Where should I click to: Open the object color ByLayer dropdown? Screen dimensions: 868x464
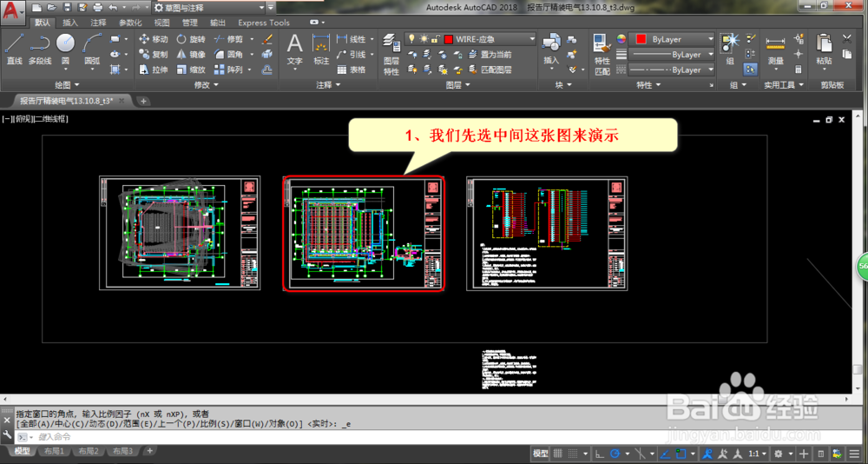(x=710, y=39)
